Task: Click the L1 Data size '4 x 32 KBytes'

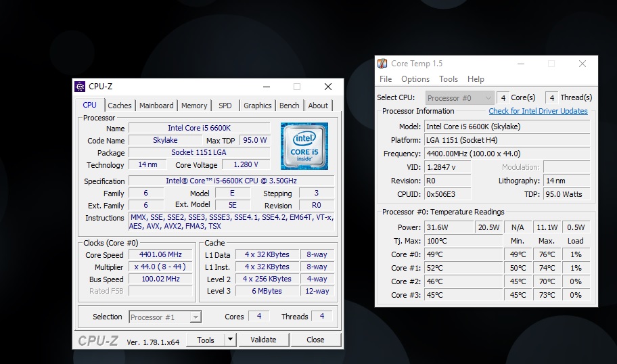Action: (267, 254)
